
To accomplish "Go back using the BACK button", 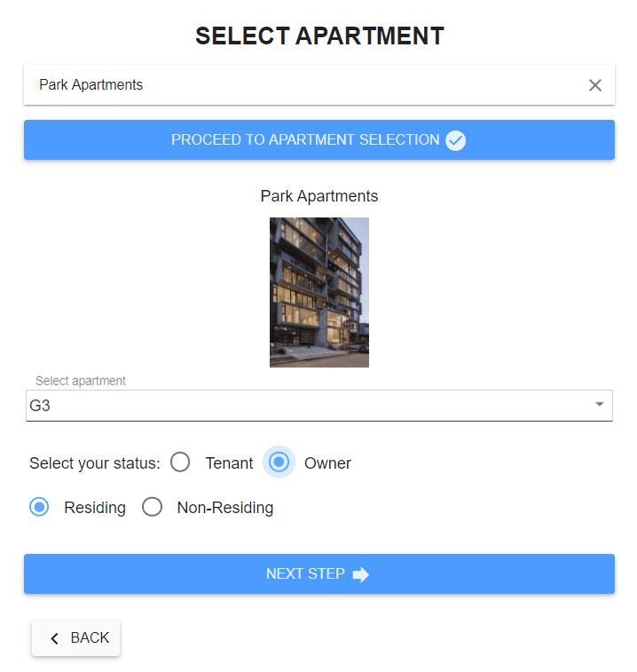I will [x=75, y=637].
